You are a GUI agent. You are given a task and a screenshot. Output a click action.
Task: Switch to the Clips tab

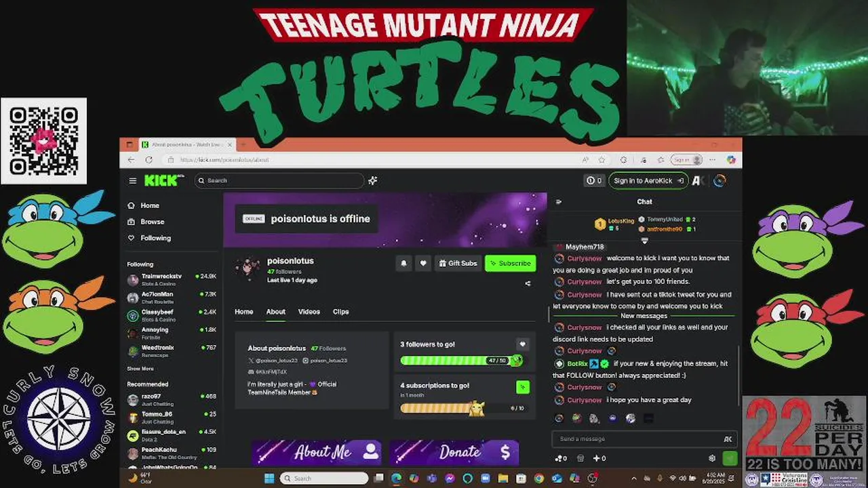pos(341,312)
